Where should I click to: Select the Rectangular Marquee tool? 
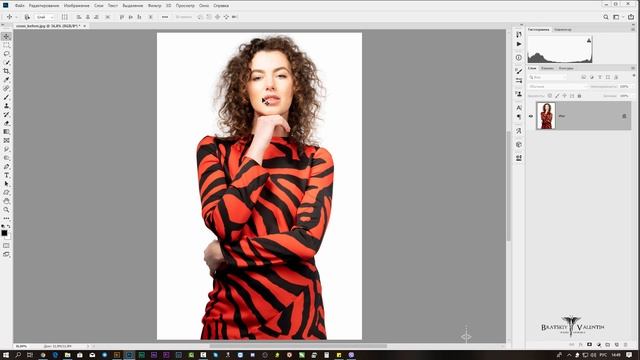coord(6,45)
